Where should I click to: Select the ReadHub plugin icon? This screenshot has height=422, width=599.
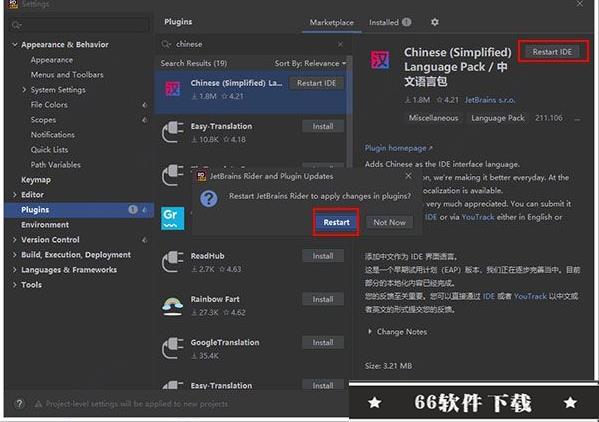(x=172, y=261)
